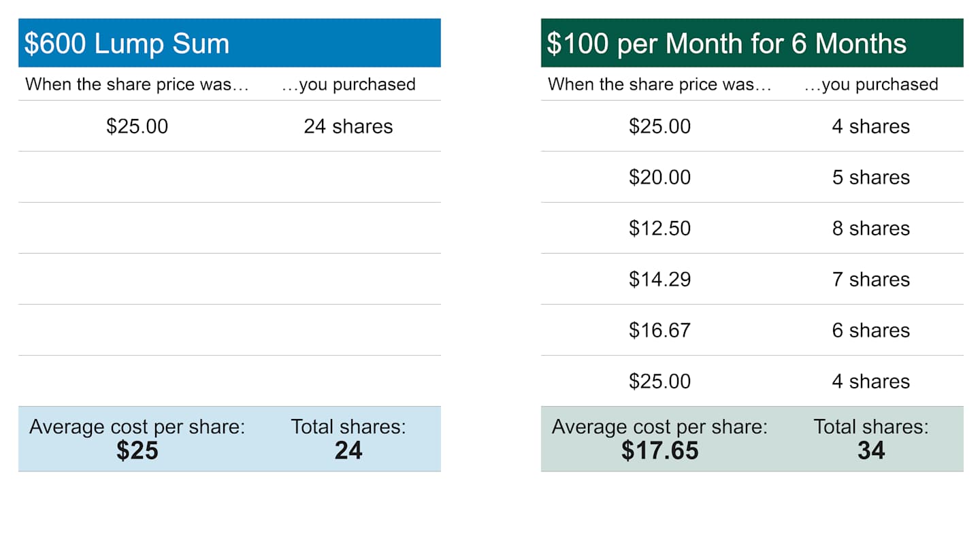Click 'When the share price was…' in the left table
980x551 pixels.
tap(137, 84)
